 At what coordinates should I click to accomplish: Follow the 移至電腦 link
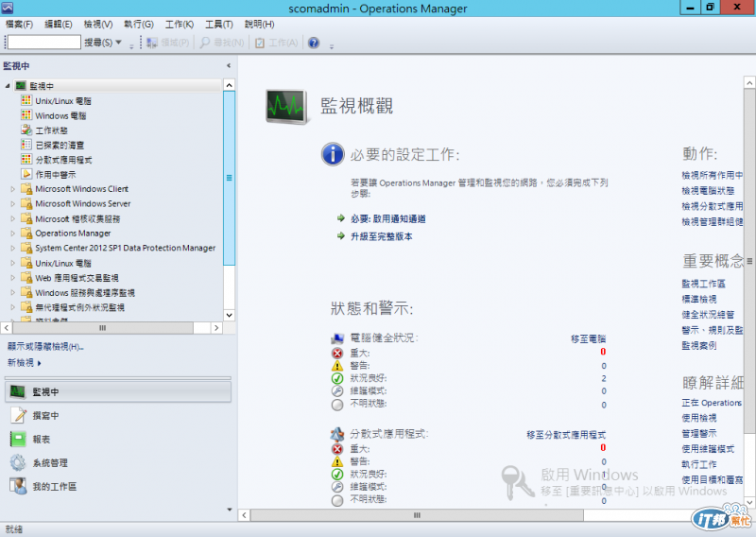click(588, 339)
